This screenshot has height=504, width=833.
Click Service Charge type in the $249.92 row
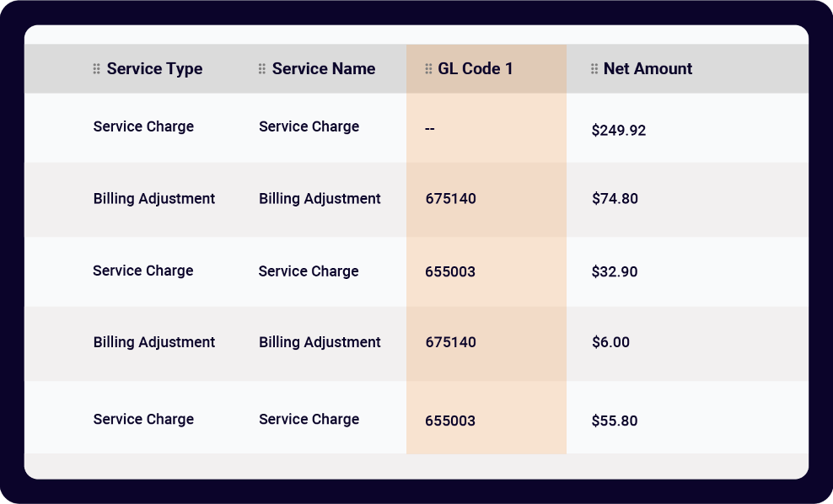pyautogui.click(x=143, y=127)
